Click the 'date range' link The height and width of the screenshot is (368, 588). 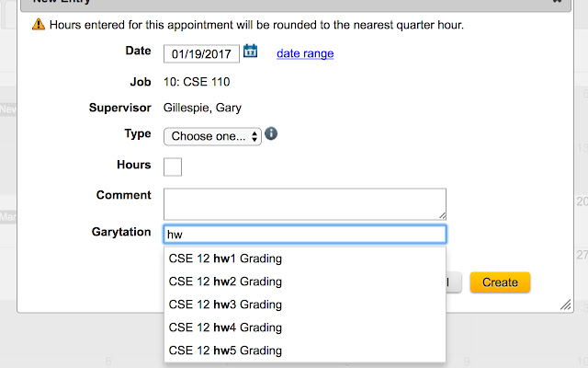(305, 53)
